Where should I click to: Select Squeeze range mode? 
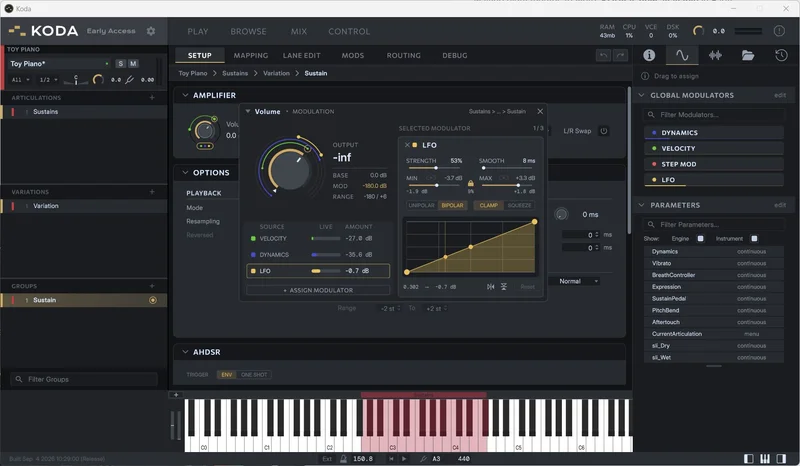519,205
